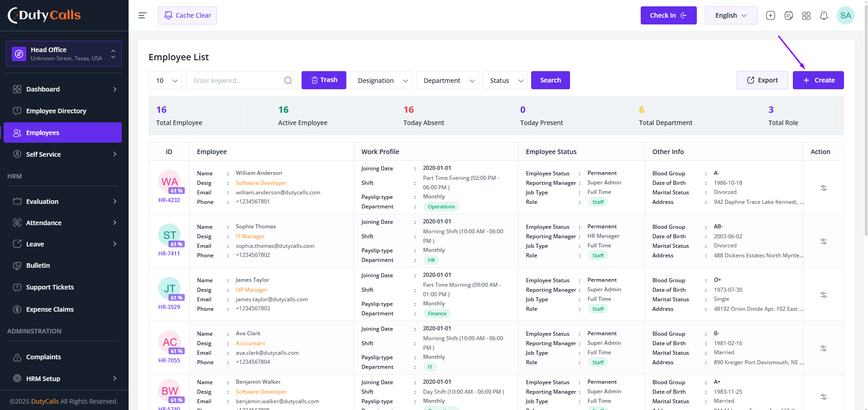868x410 pixels.
Task: Open the Department filter dropdown
Action: 447,80
